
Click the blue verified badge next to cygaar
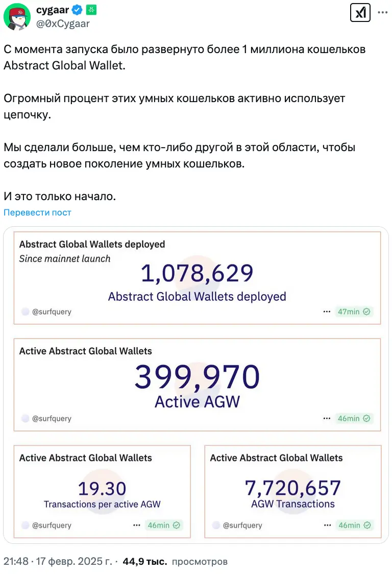[x=77, y=9]
